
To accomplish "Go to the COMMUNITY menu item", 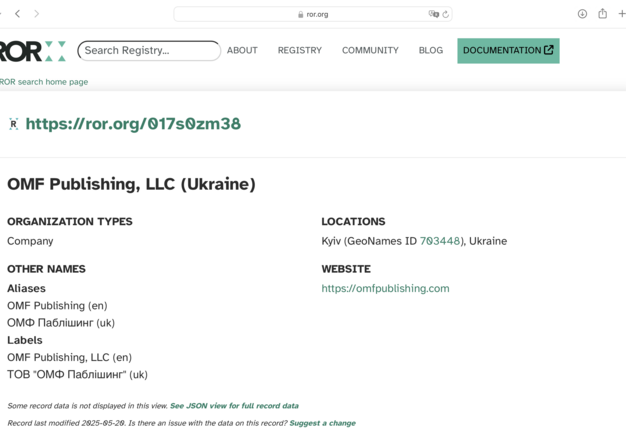I will click(370, 51).
